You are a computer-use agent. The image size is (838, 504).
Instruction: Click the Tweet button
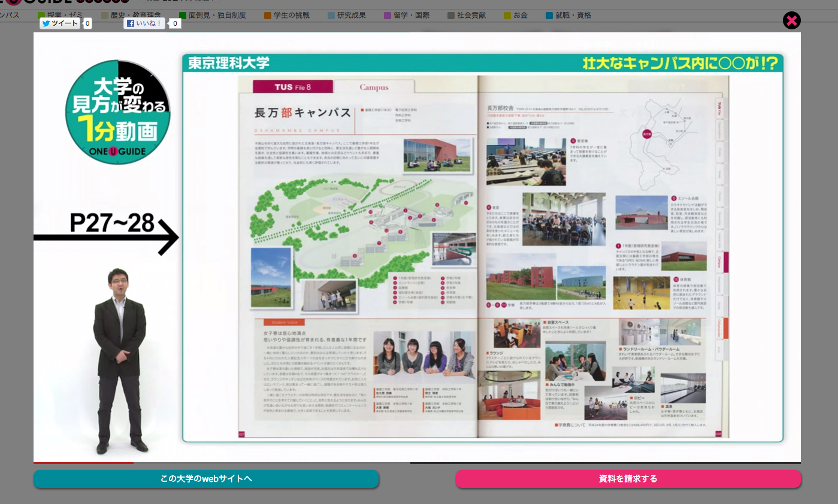pyautogui.click(x=60, y=23)
